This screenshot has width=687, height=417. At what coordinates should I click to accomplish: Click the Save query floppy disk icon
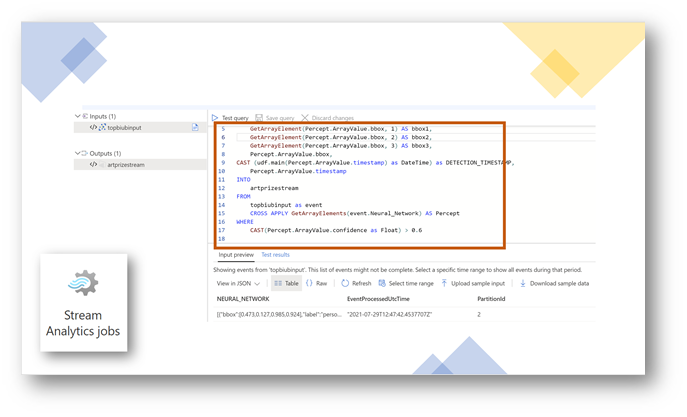[x=259, y=118]
